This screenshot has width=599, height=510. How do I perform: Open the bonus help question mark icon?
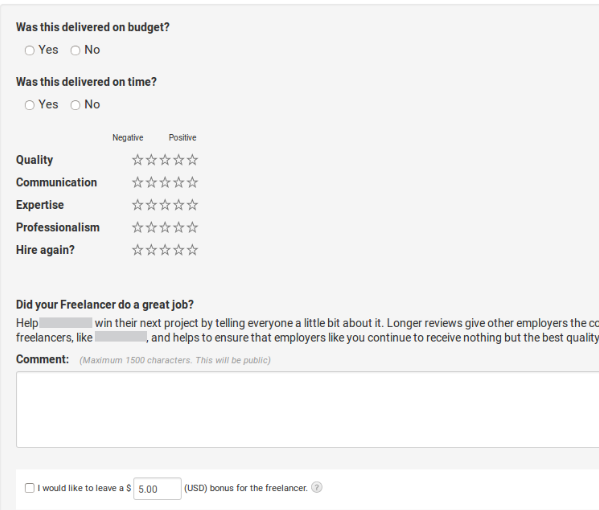click(x=317, y=487)
